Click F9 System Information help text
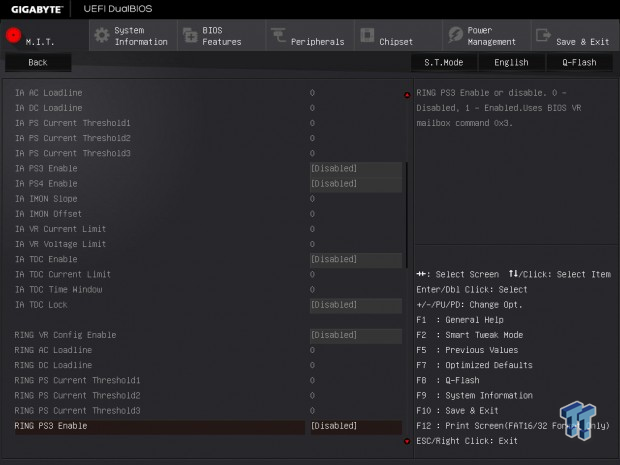Screen dimensions: 620x465 pos(474,396)
